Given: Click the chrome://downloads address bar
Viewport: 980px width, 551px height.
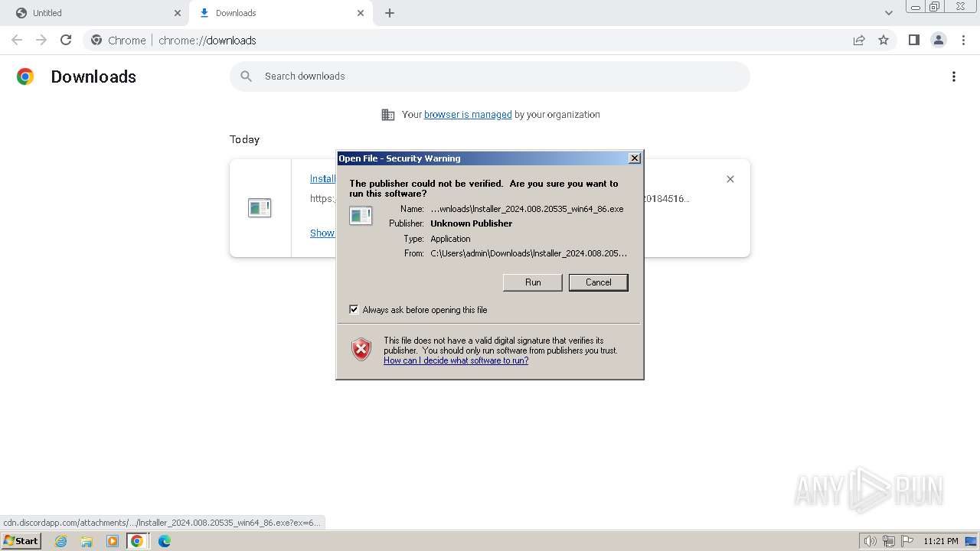Looking at the screenshot, I should tap(490, 40).
